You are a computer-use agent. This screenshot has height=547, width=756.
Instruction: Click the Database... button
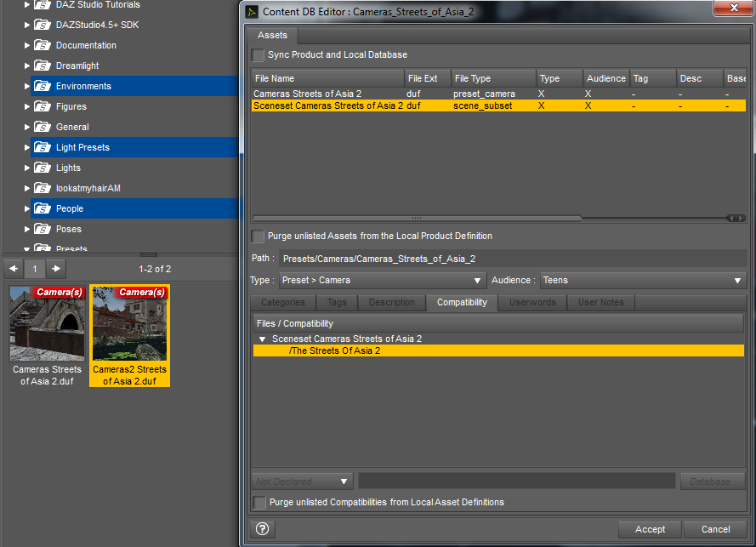[713, 481]
